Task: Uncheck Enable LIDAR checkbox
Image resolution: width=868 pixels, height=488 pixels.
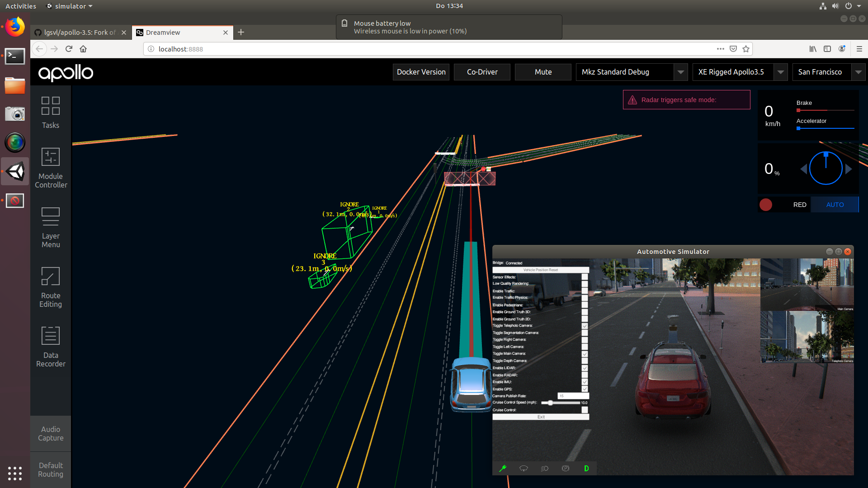Action: [585, 368]
